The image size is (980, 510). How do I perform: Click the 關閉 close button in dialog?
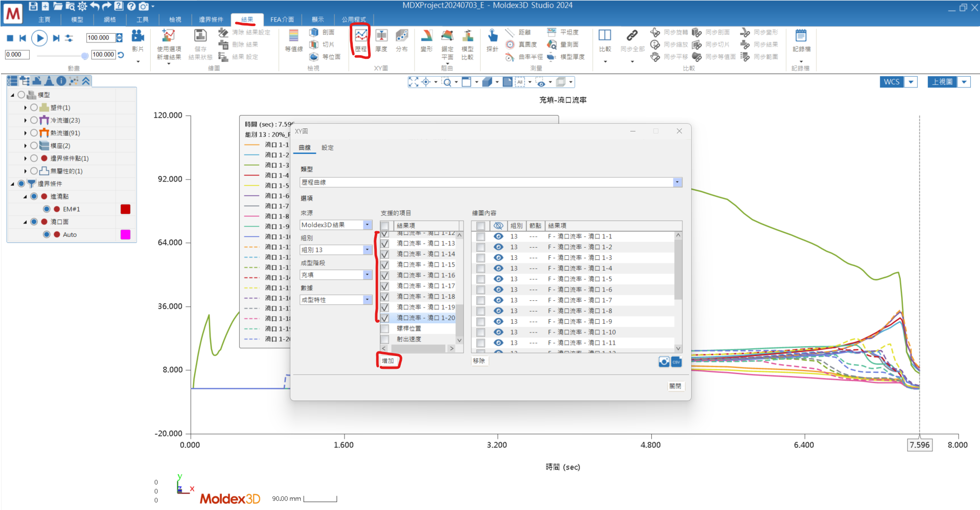pyautogui.click(x=675, y=386)
